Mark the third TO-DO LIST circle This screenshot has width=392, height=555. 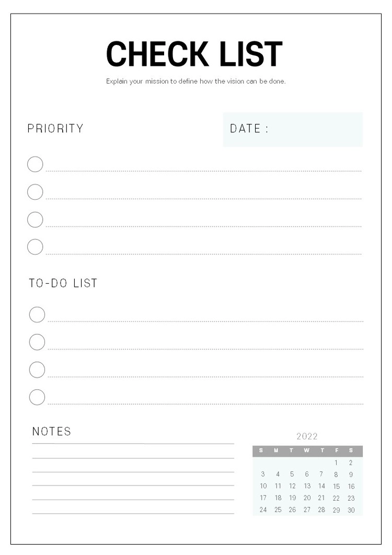point(37,370)
